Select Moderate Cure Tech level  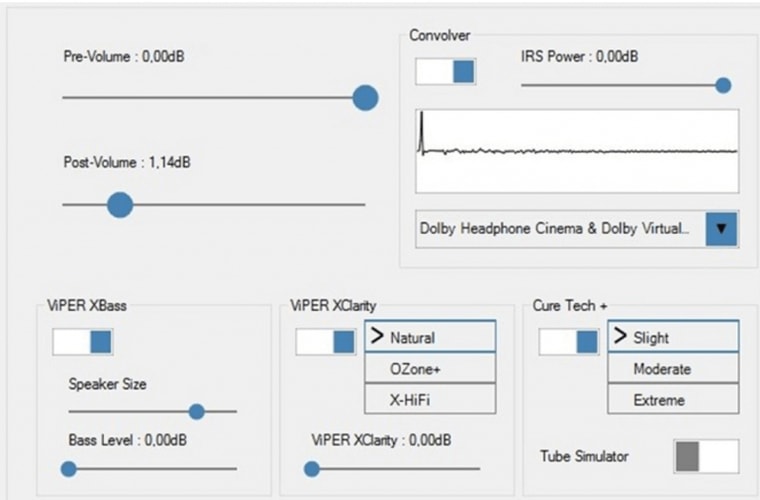(x=673, y=368)
